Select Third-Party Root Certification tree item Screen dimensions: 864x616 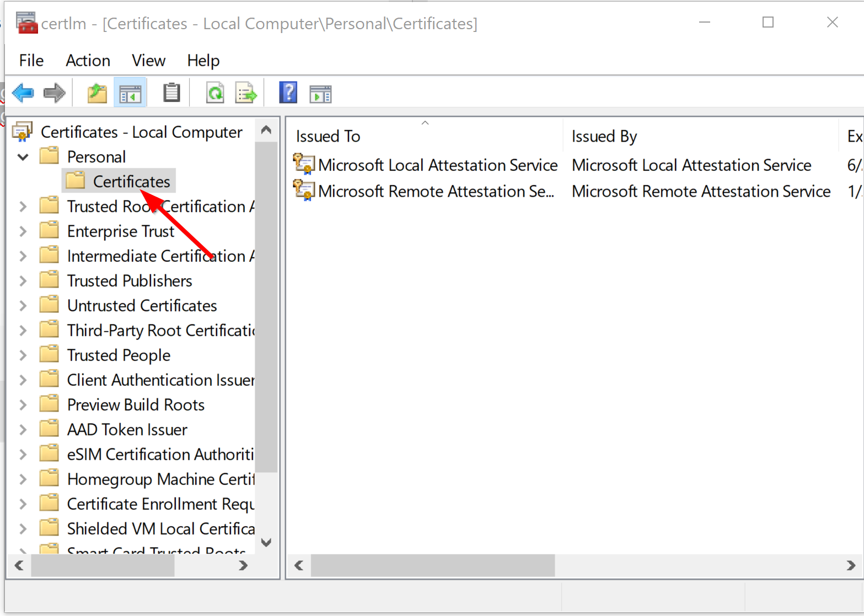pos(160,330)
